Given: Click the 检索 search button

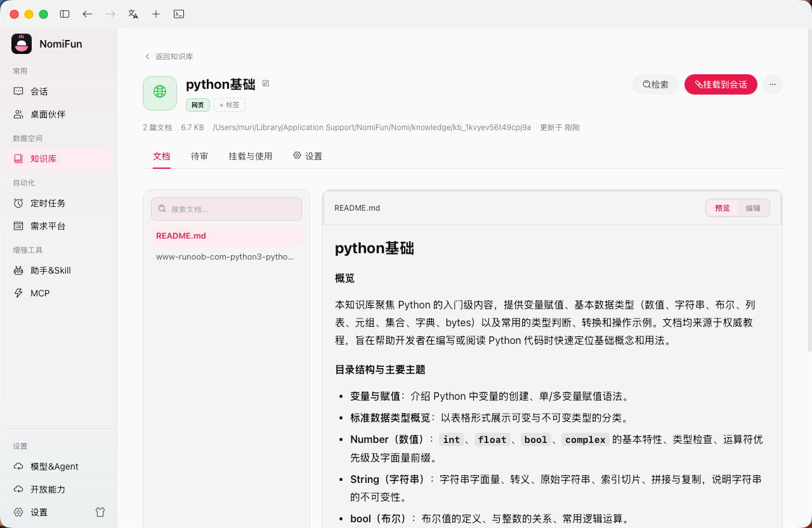Looking at the screenshot, I should point(656,84).
